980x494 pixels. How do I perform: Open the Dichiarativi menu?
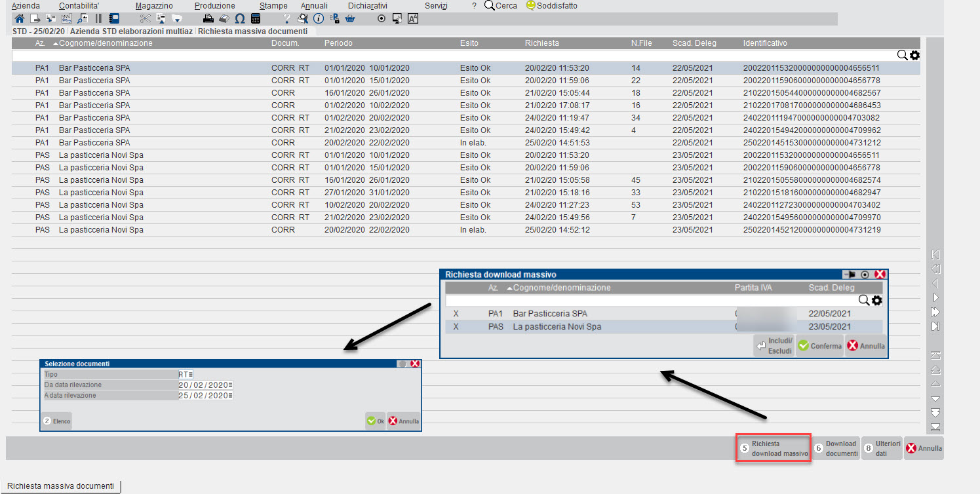[367, 5]
